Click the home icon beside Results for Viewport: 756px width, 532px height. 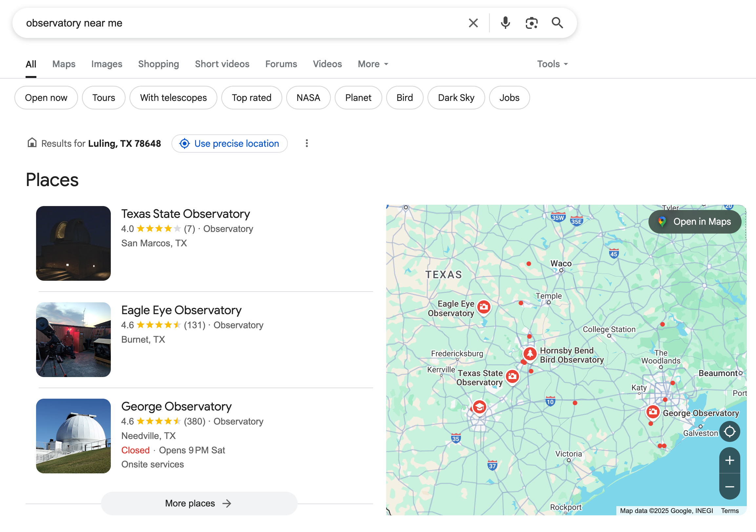tap(32, 143)
